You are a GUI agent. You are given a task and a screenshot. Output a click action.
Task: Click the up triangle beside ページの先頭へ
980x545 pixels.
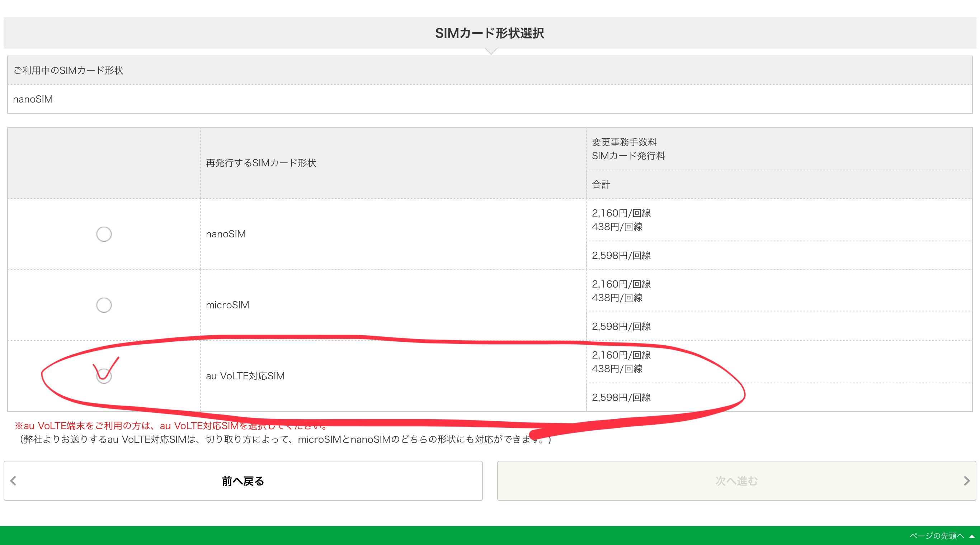pyautogui.click(x=971, y=536)
